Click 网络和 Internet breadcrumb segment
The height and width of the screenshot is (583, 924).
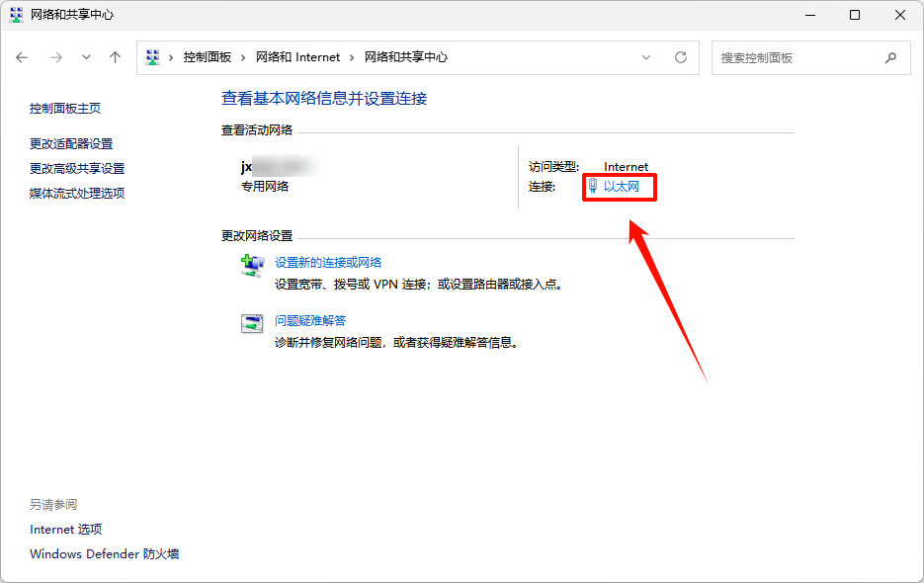[x=297, y=57]
